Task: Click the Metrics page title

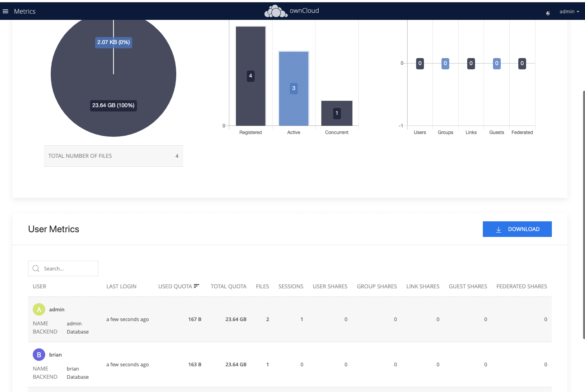Action: [x=25, y=11]
